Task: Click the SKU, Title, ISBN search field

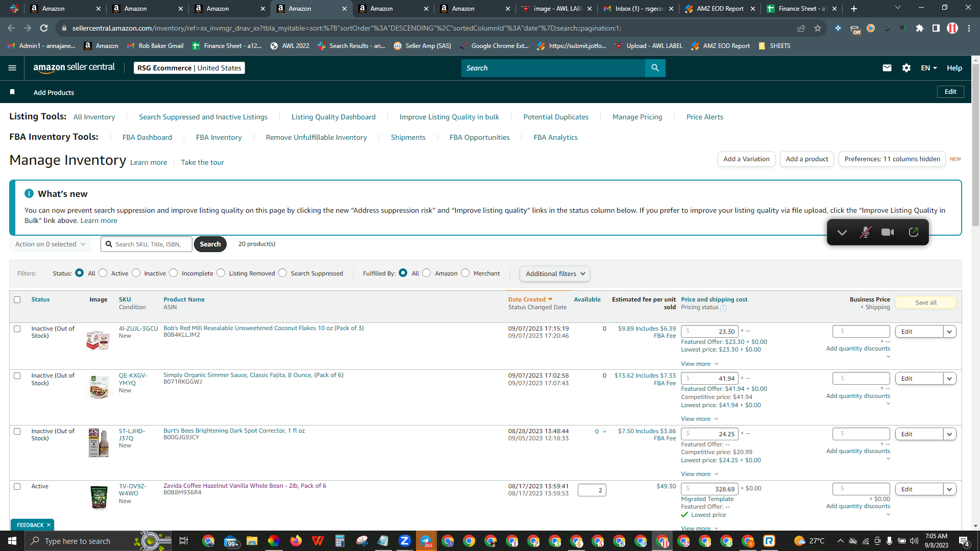Action: pyautogui.click(x=146, y=244)
